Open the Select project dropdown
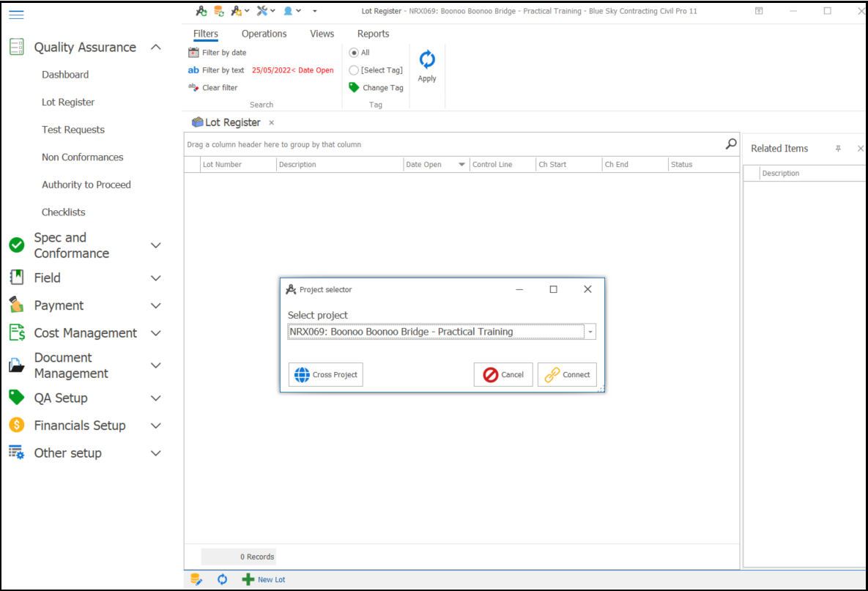Image resolution: width=868 pixels, height=591 pixels. coord(590,332)
